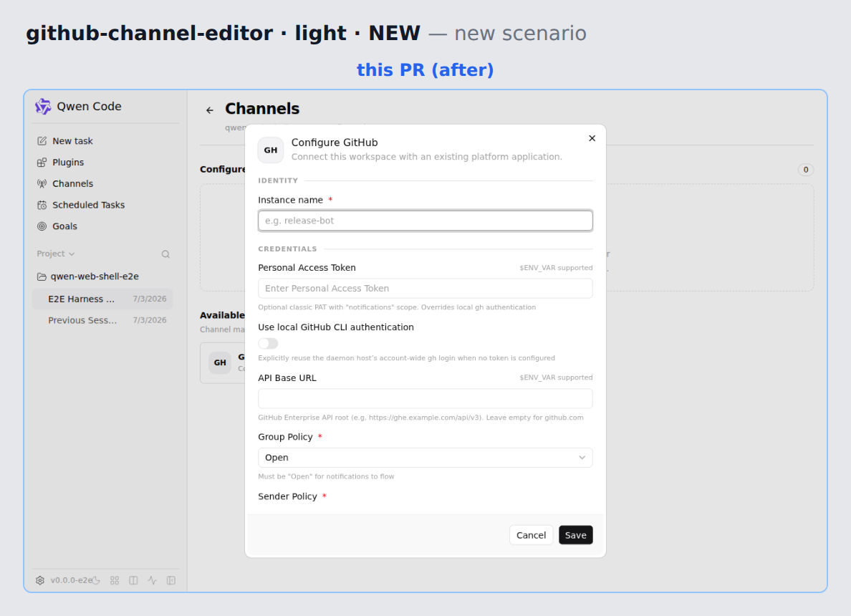Go back using the Channels arrow
Screen dimensions: 851x616
(x=210, y=110)
